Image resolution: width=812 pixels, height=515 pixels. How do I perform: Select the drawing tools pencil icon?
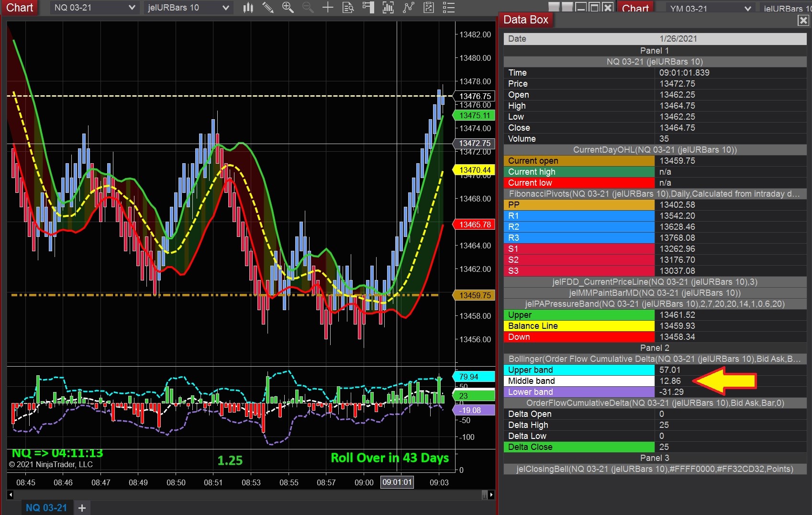(x=268, y=8)
